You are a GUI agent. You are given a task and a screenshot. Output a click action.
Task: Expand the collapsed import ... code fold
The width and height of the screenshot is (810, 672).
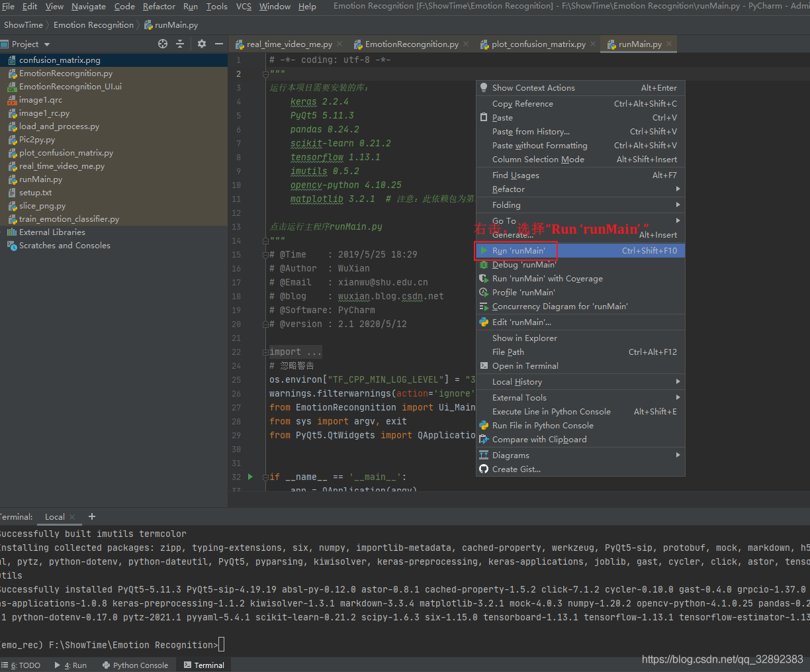[x=265, y=352]
